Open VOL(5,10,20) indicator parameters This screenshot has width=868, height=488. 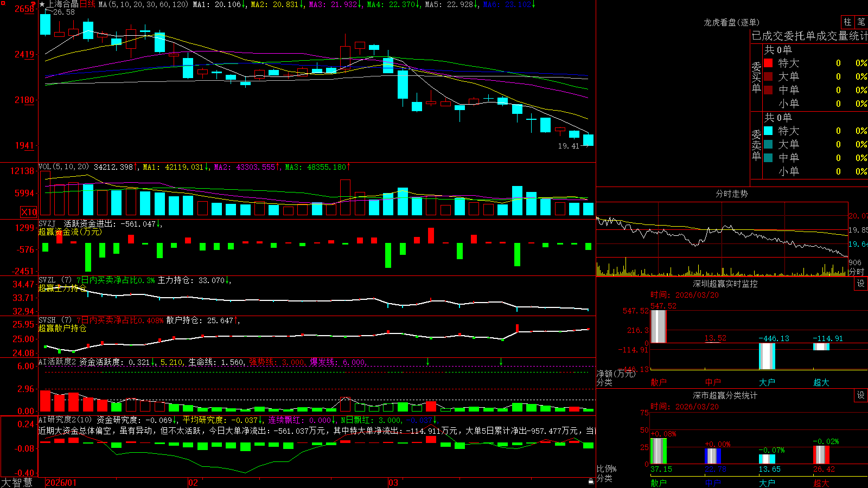click(63, 167)
